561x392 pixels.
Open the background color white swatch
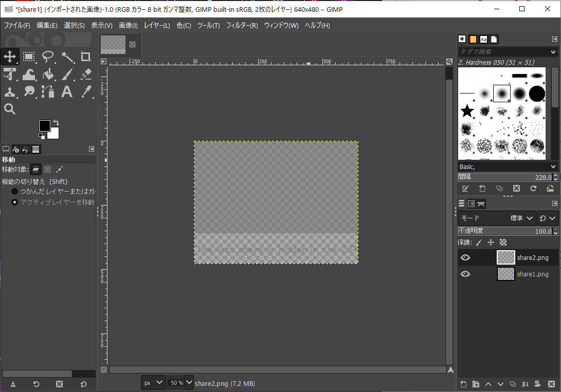55,135
